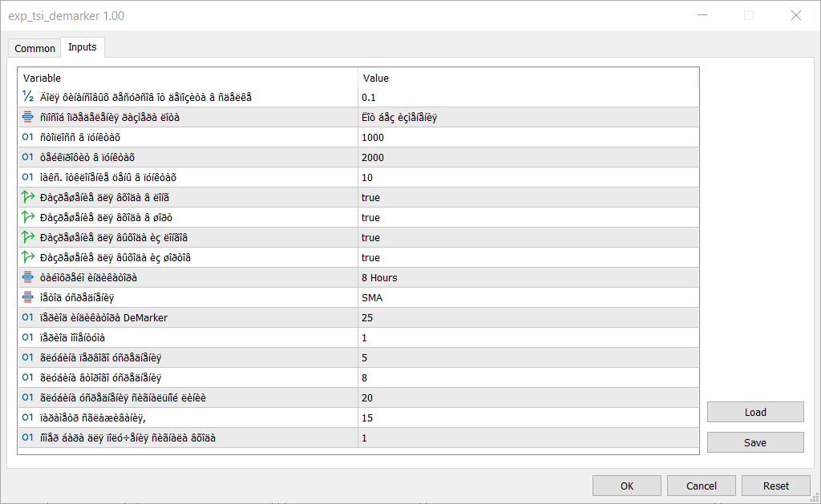Click the Value column header
The image size is (821, 504).
point(528,78)
